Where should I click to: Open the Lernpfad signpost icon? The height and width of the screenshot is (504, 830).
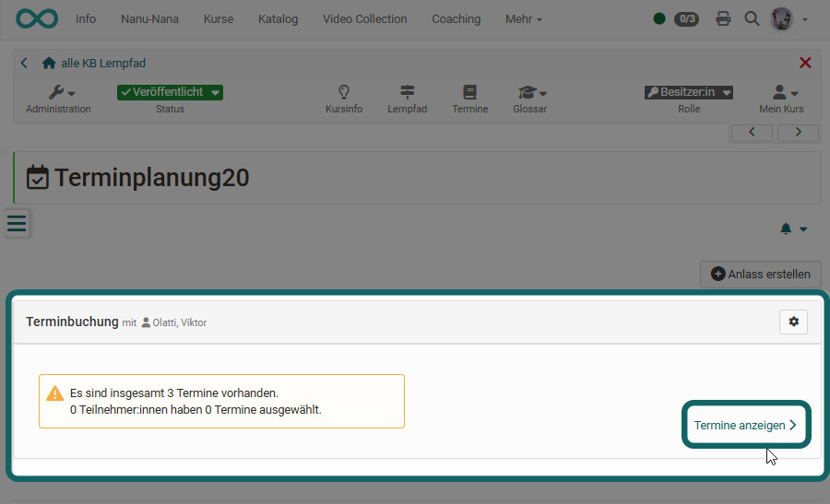click(407, 93)
